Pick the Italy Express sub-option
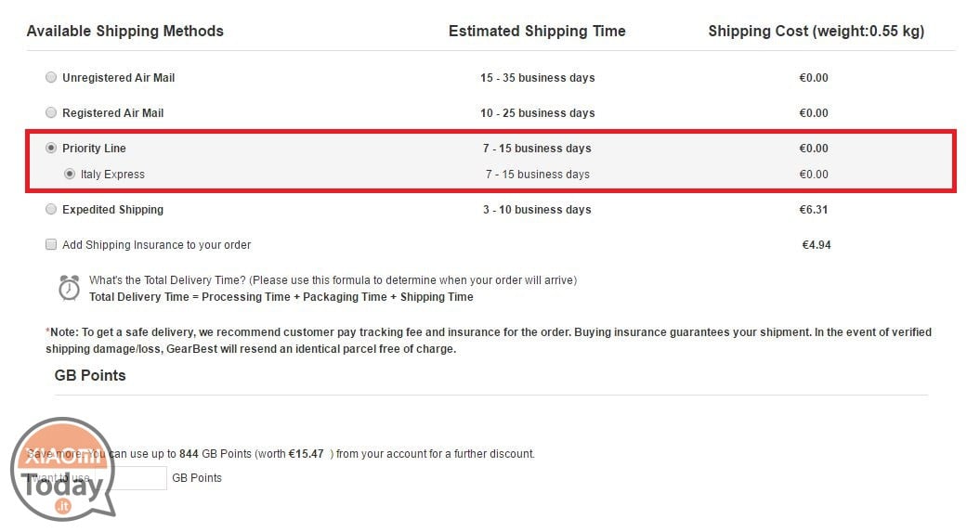The width and height of the screenshot is (980, 532). (70, 175)
